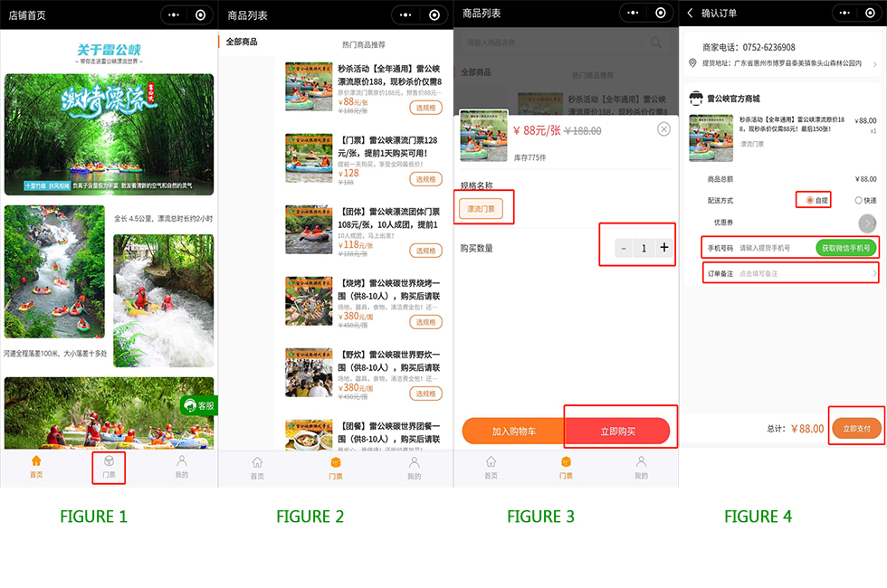Select the 漂流门票 specification option
Viewport: 887px width, 588px height.
481,209
